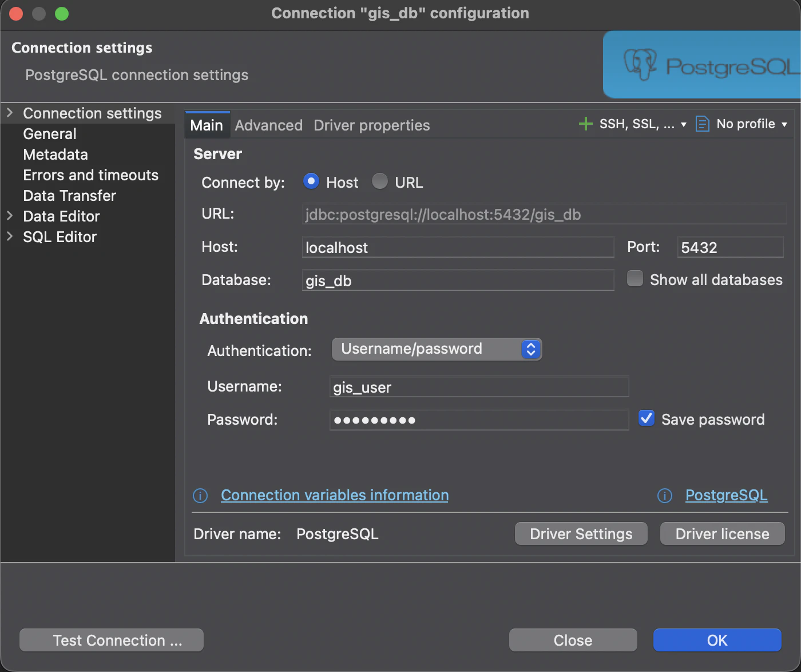
Task: Click info icon beside PostgreSQL link
Action: tap(665, 496)
